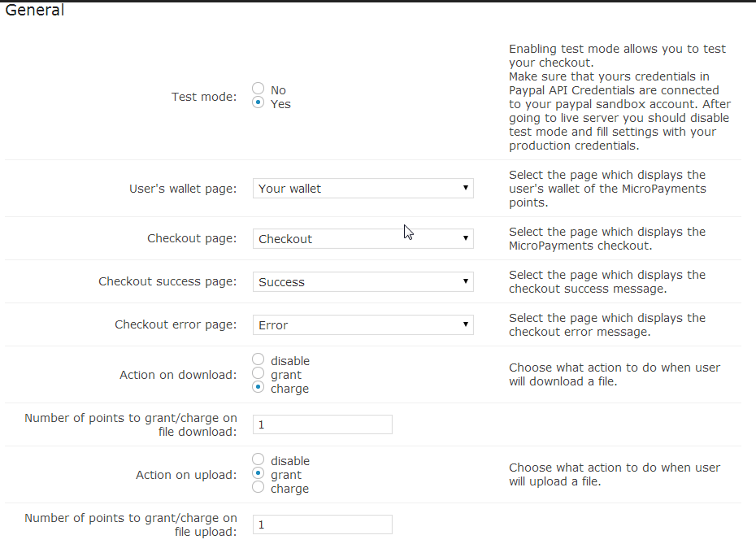
Task: Click the Test mode label
Action: [x=204, y=97]
